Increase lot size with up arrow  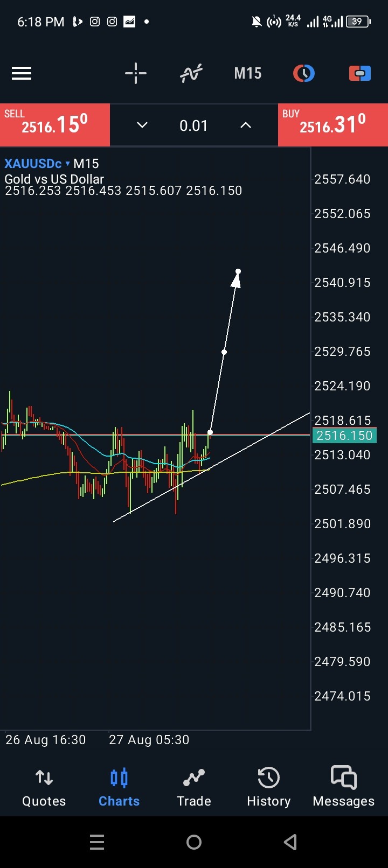pos(245,125)
